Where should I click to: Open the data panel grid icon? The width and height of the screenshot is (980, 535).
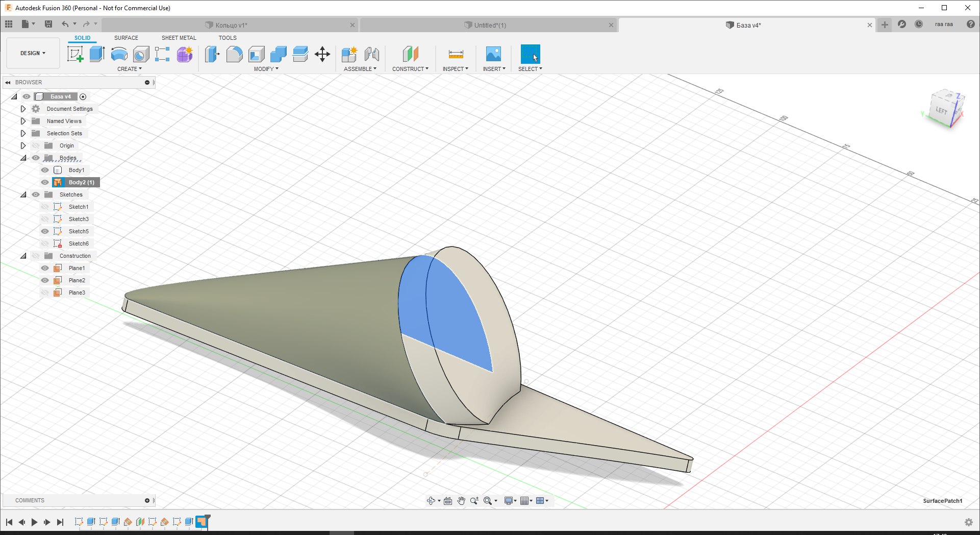9,24
